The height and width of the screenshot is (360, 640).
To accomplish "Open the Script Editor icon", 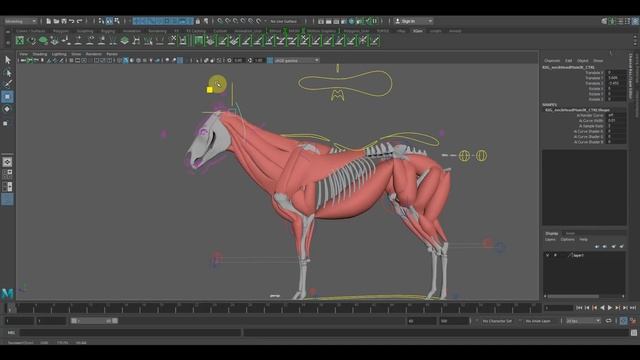I will 634,333.
